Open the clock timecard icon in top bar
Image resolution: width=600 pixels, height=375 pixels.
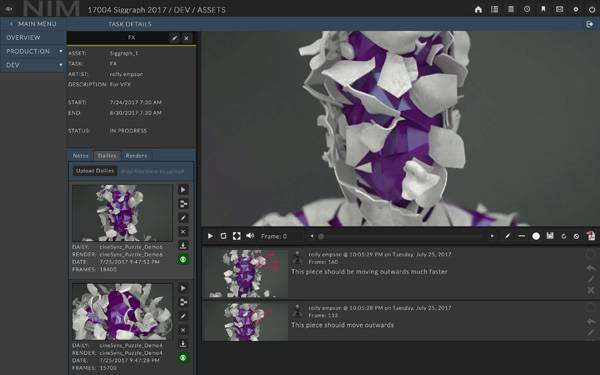coord(527,9)
